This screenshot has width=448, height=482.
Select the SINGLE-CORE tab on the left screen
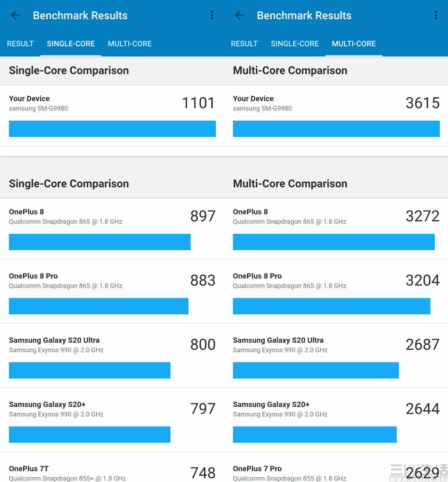coord(70,44)
